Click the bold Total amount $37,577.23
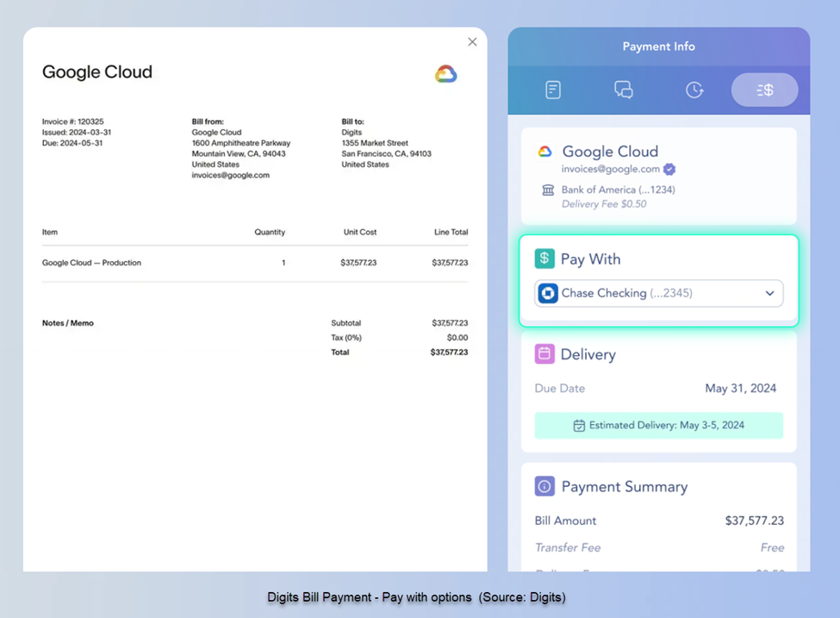The width and height of the screenshot is (840, 618). [x=449, y=353]
